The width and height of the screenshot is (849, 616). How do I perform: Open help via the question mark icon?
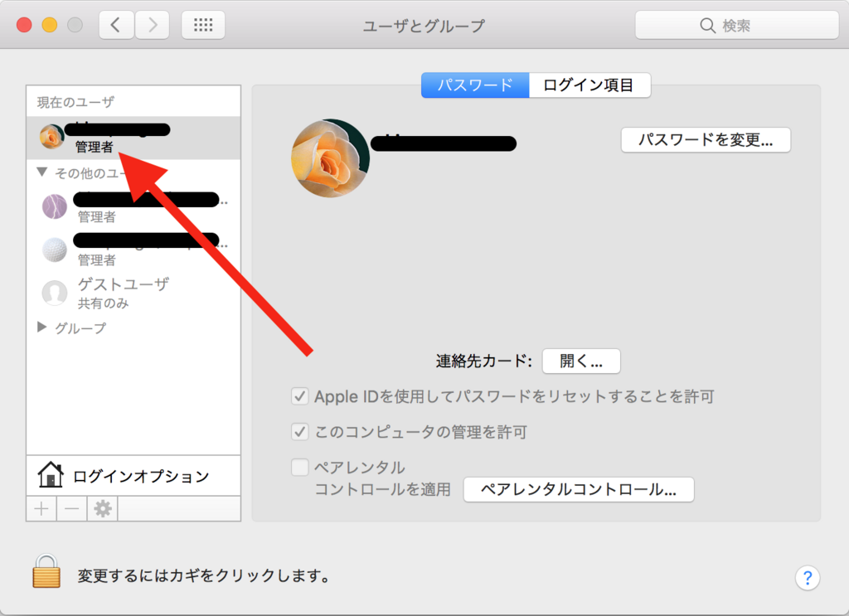tap(808, 578)
